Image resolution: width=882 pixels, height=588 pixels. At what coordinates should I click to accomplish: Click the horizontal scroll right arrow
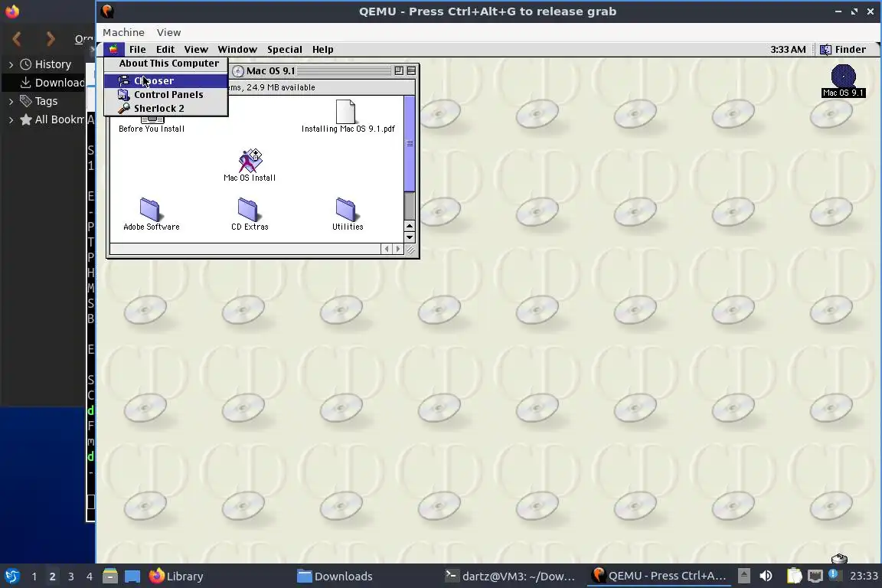(x=398, y=249)
